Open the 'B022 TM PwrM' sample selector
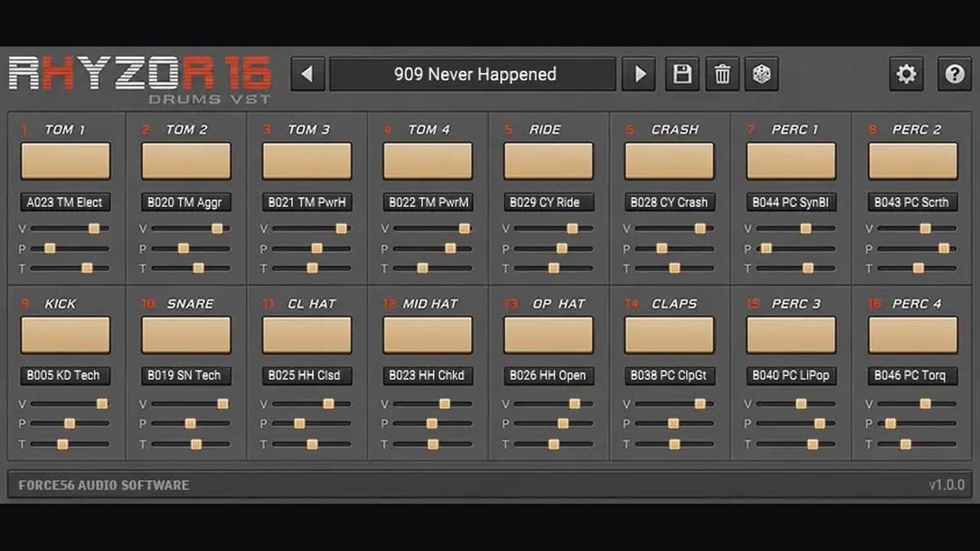Screen dimensions: 980x551 (428, 202)
